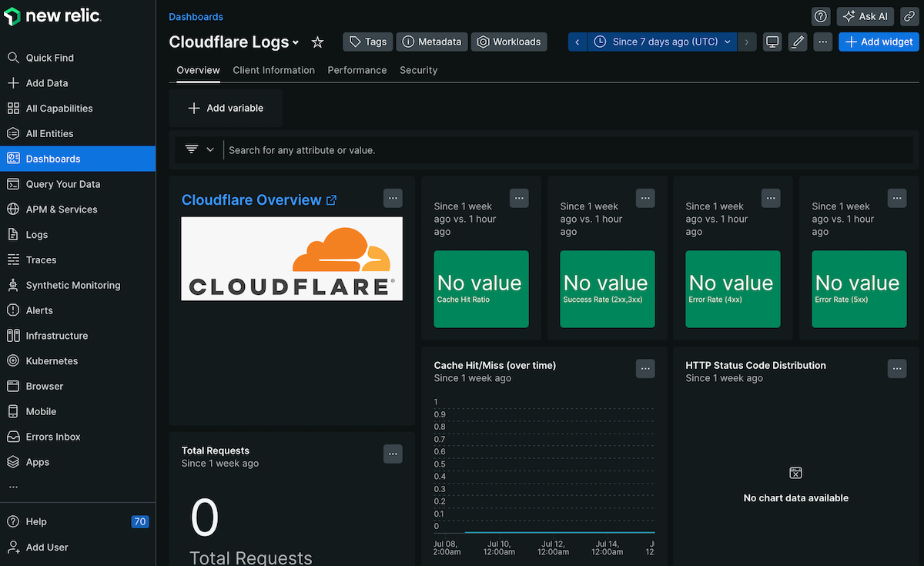Open dashboard more options menu
Viewport: 924px width, 566px height.
(823, 42)
